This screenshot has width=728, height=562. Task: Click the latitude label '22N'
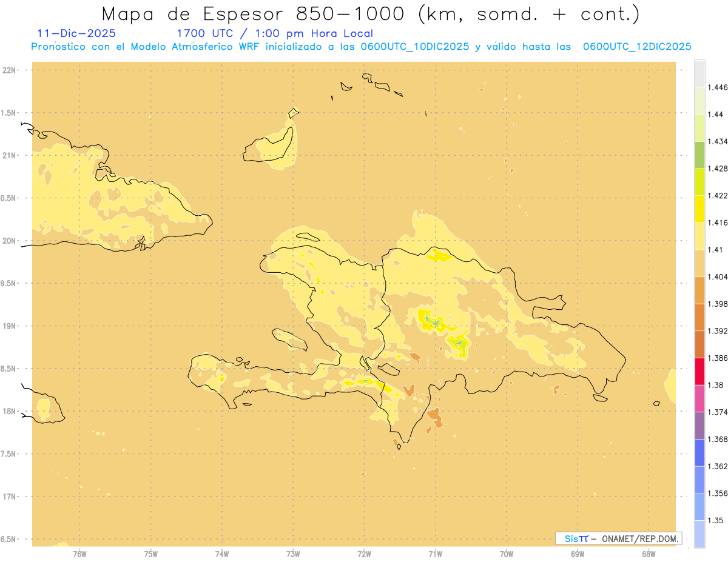point(9,70)
